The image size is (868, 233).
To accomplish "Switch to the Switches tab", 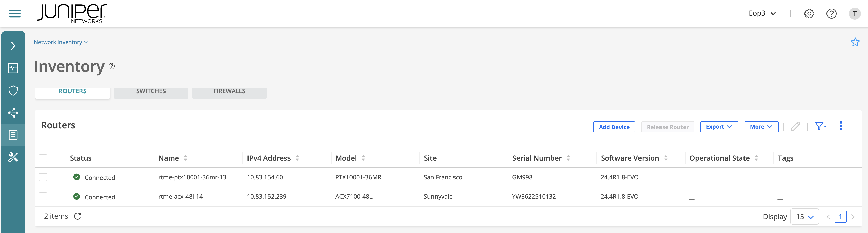I will pyautogui.click(x=151, y=91).
